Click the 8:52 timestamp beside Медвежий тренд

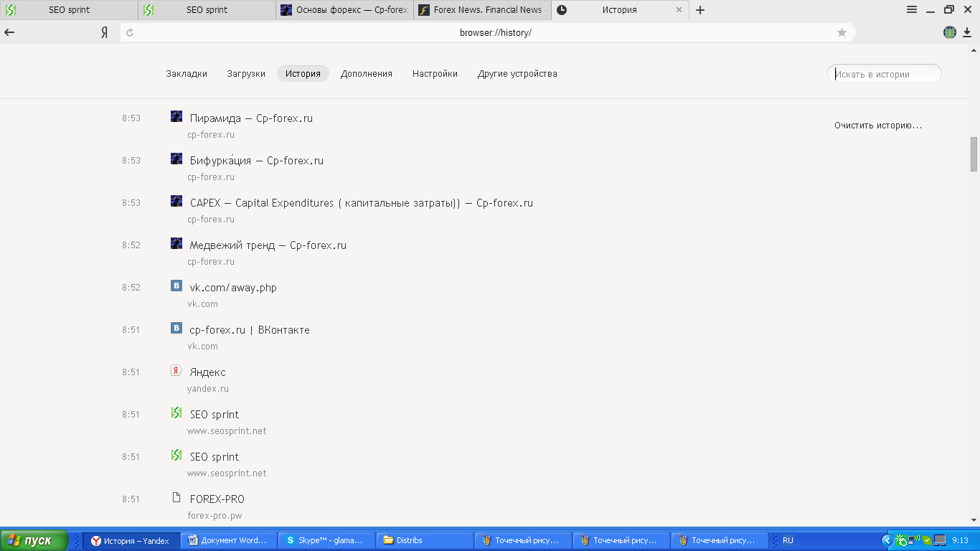coord(131,245)
